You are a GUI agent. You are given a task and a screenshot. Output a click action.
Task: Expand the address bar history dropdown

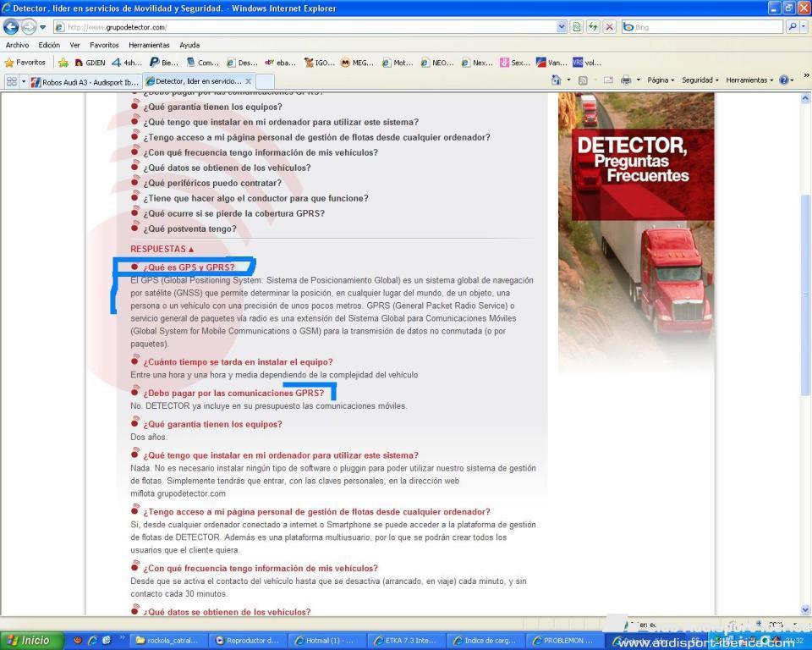click(562, 27)
